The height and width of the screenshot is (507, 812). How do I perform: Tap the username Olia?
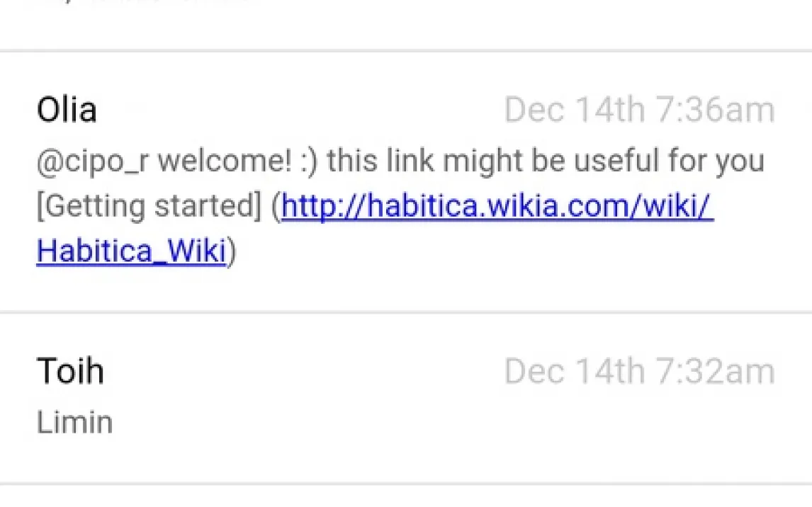coord(67,110)
